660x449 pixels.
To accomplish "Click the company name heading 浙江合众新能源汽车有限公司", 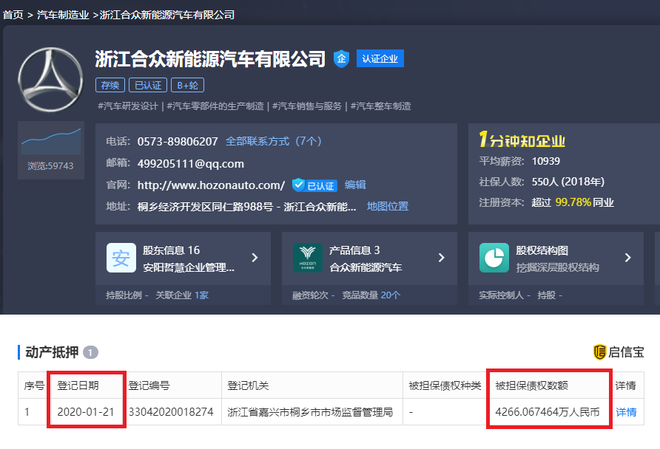I will pyautogui.click(x=210, y=59).
